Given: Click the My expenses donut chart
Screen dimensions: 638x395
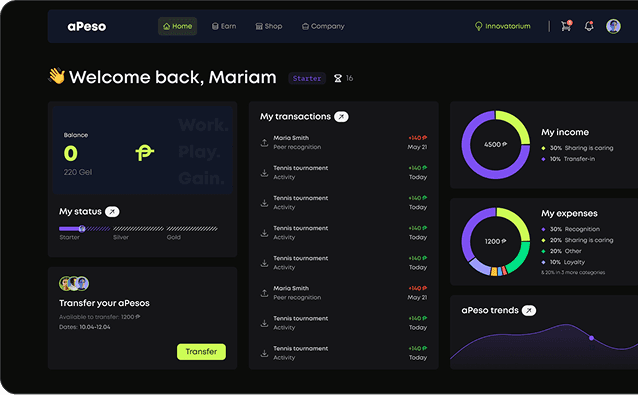Looking at the screenshot, I should (496, 242).
